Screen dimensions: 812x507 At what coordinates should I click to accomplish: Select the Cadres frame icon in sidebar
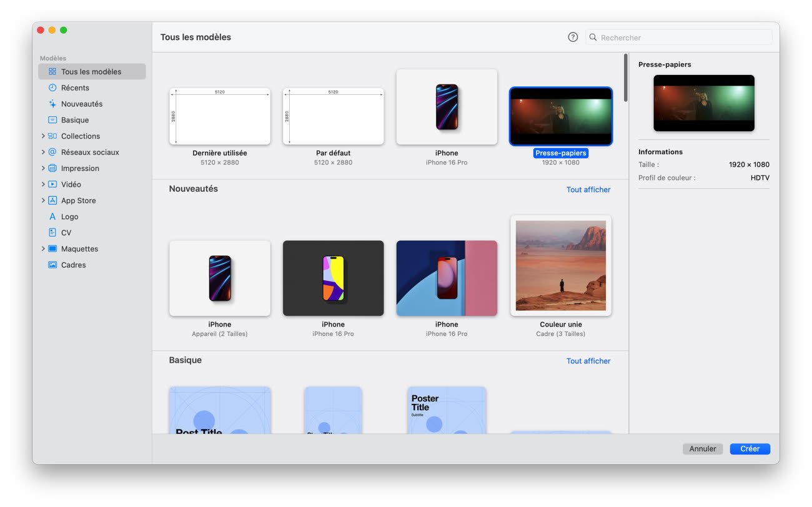click(x=52, y=265)
